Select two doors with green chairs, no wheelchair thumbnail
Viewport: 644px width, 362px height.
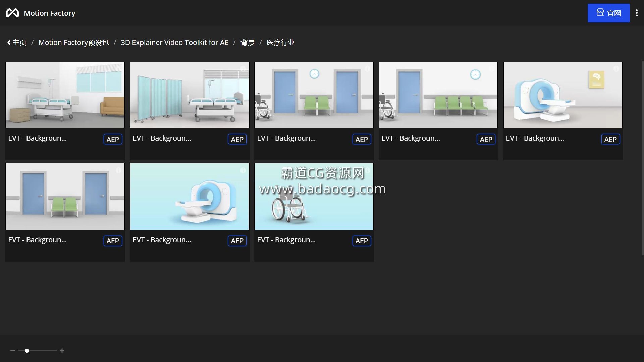[x=65, y=196]
